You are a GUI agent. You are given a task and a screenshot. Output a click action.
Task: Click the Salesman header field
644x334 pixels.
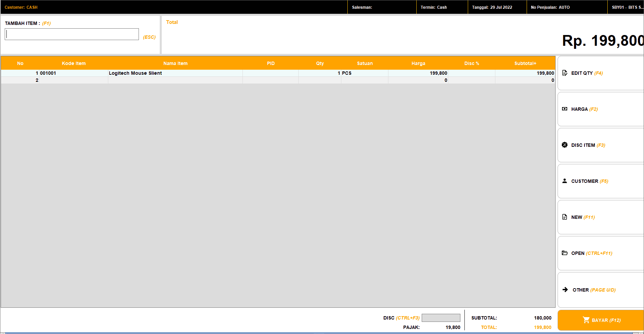tap(382, 7)
